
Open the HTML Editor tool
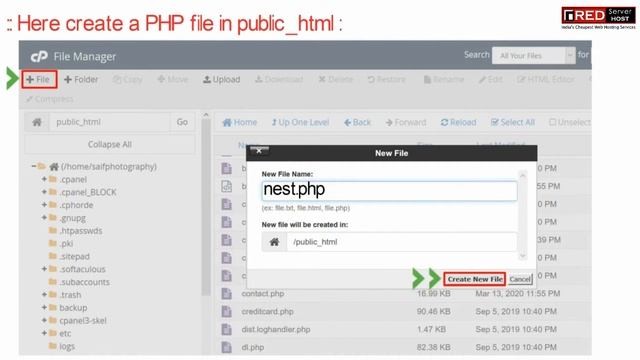(x=546, y=79)
